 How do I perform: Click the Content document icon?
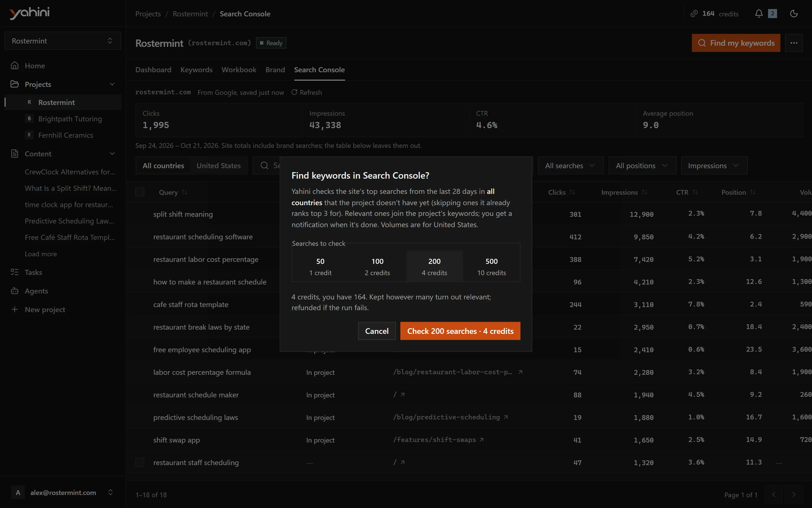(14, 154)
